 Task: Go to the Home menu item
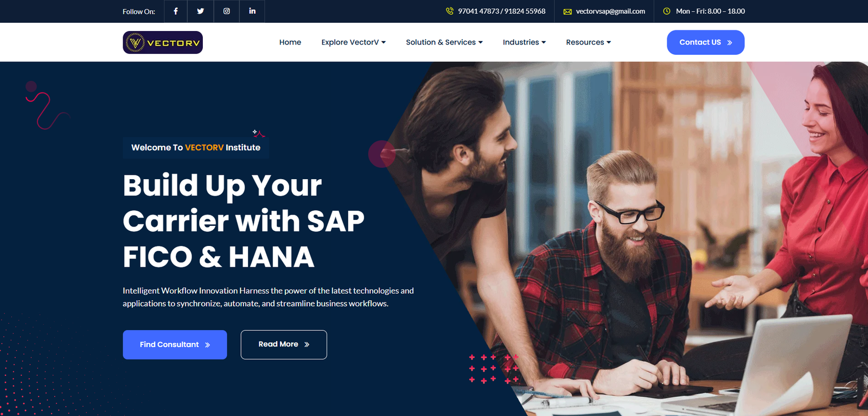coord(290,42)
